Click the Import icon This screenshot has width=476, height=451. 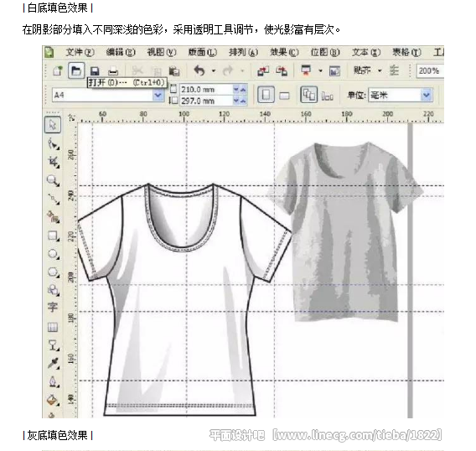tap(263, 71)
